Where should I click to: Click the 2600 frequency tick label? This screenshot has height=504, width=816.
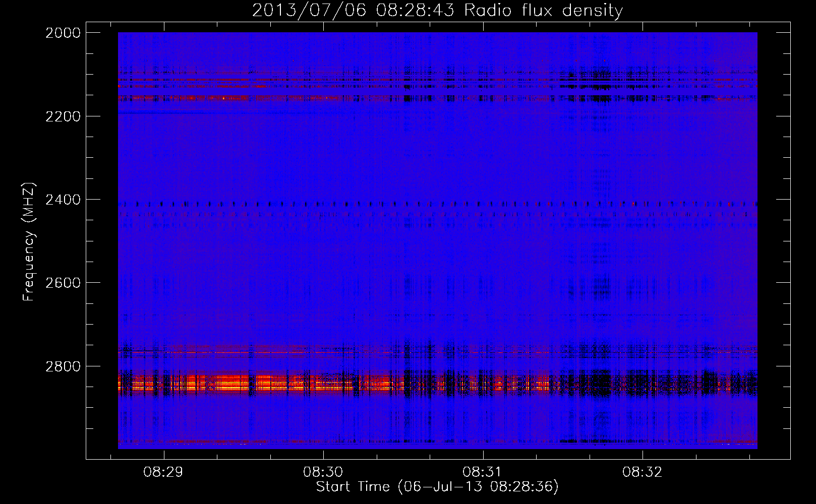click(63, 283)
